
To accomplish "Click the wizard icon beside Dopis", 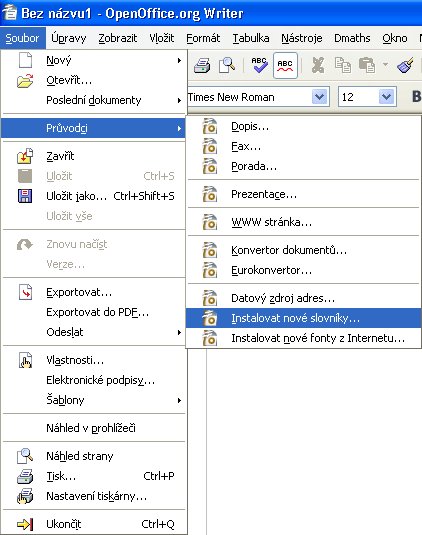I will pyautogui.click(x=209, y=126).
